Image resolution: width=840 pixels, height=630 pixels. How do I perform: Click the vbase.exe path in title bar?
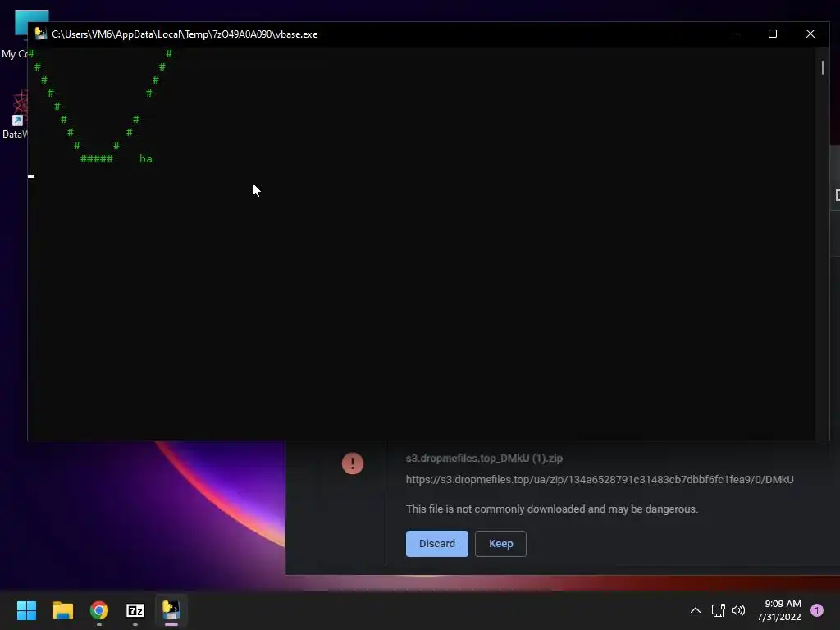[185, 34]
